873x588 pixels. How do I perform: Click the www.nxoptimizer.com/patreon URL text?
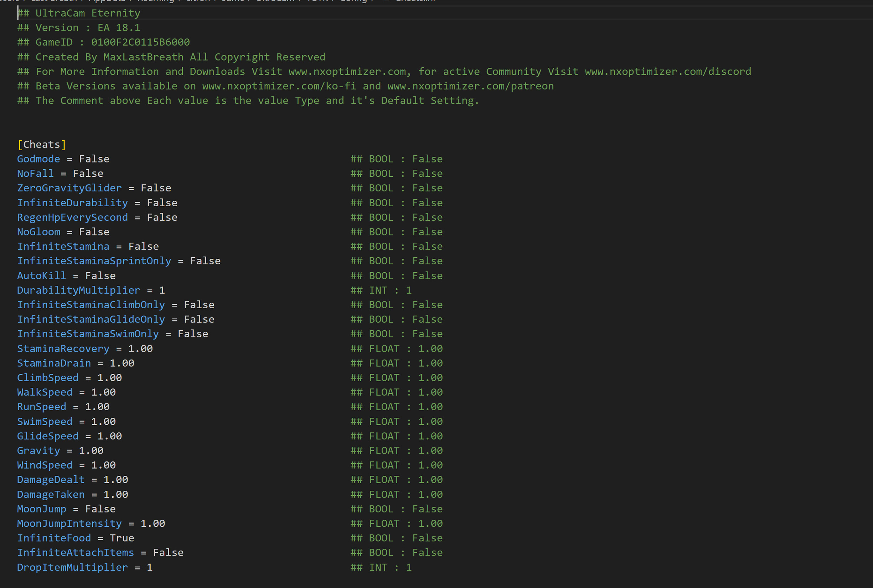[471, 86]
